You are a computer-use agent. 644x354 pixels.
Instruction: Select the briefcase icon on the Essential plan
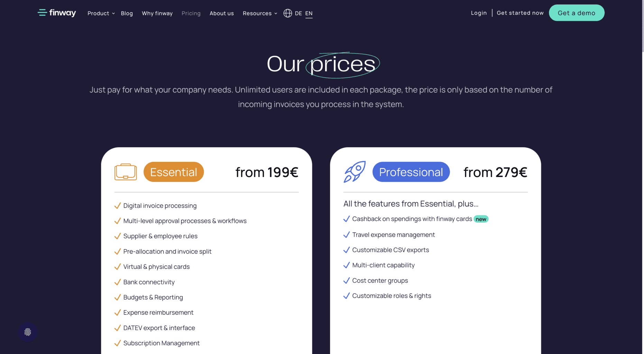(126, 172)
